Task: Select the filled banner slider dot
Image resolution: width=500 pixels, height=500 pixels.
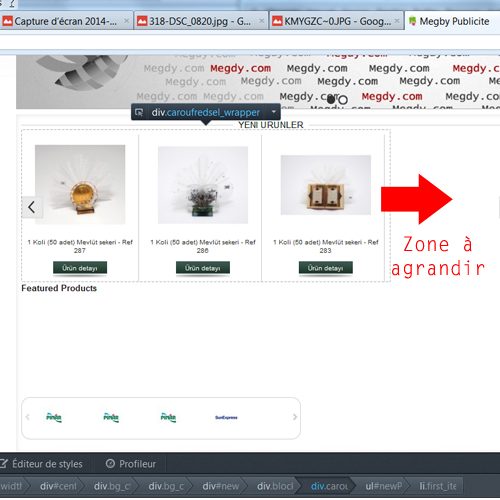Action: tap(331, 99)
